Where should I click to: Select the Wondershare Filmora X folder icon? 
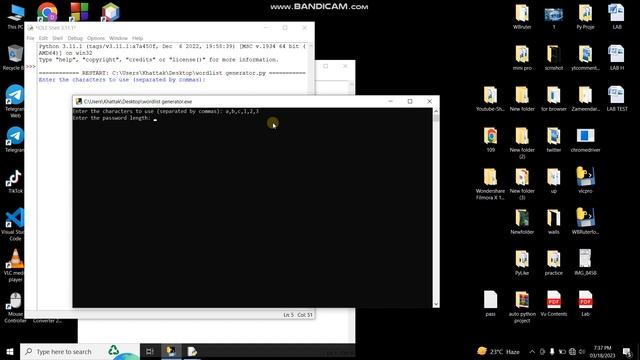click(490, 184)
